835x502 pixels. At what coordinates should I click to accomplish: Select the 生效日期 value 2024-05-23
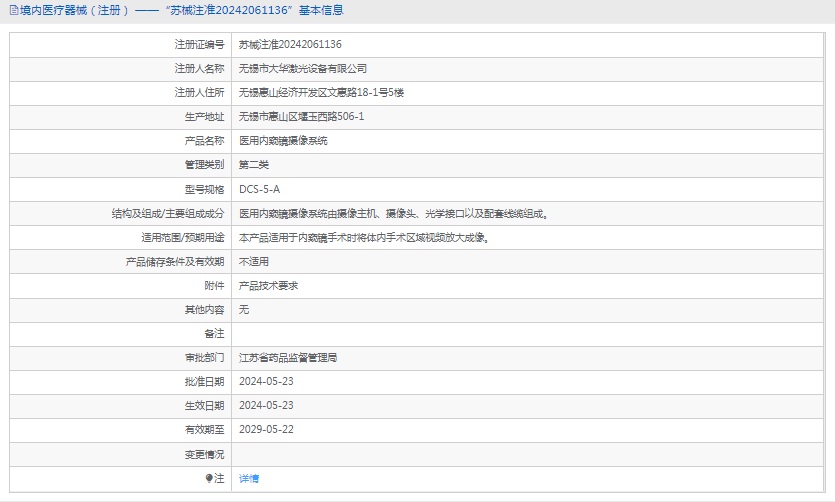266,406
